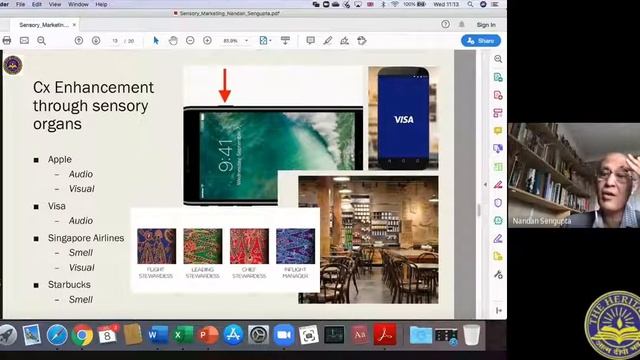
Task: Click the blue Share button
Action: pos(481,41)
